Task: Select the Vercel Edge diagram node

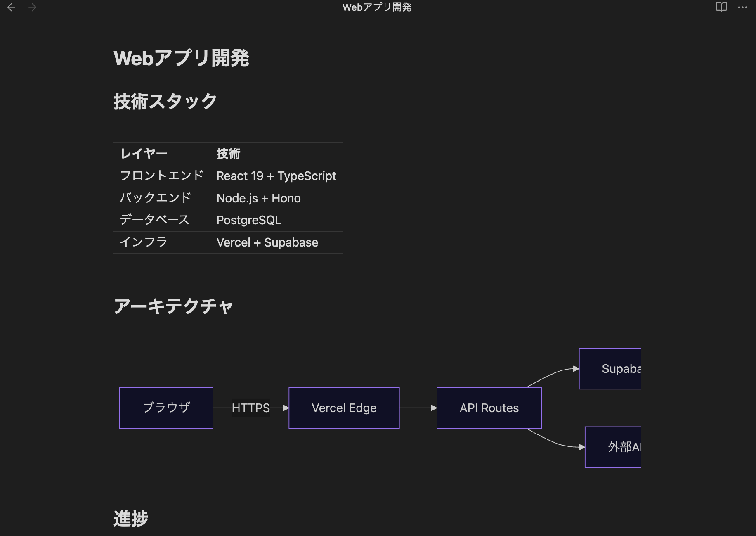Action: tap(344, 408)
